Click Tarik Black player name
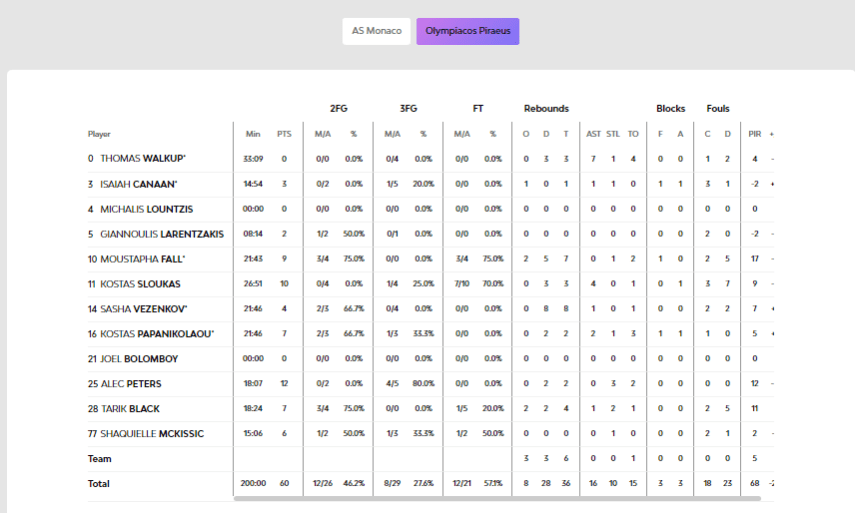 click(130, 409)
